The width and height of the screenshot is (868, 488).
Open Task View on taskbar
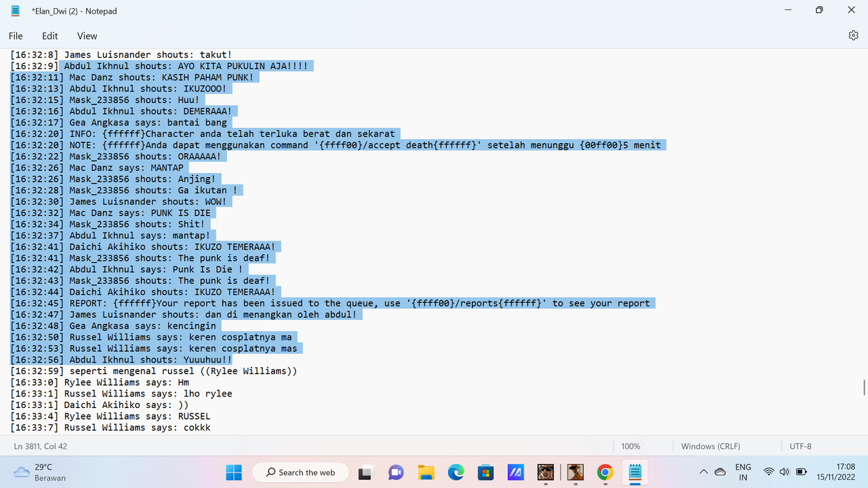click(x=366, y=472)
